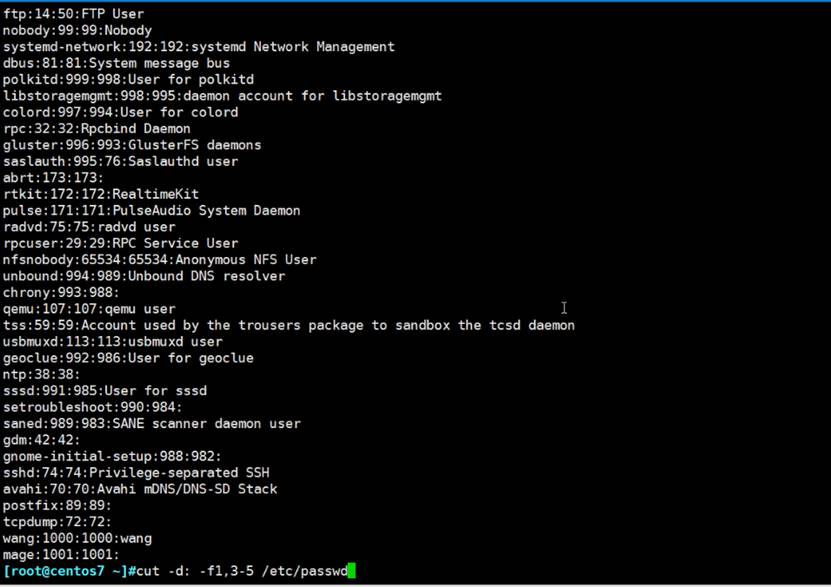This screenshot has width=831, height=587.
Task: Click the nobody:99:99:Nobody line
Action: [x=77, y=30]
